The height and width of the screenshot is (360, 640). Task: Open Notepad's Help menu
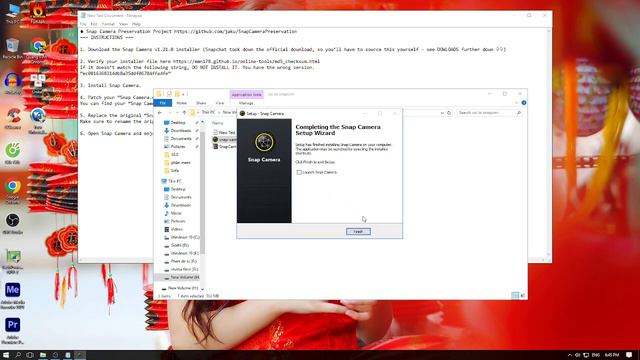click(x=136, y=24)
